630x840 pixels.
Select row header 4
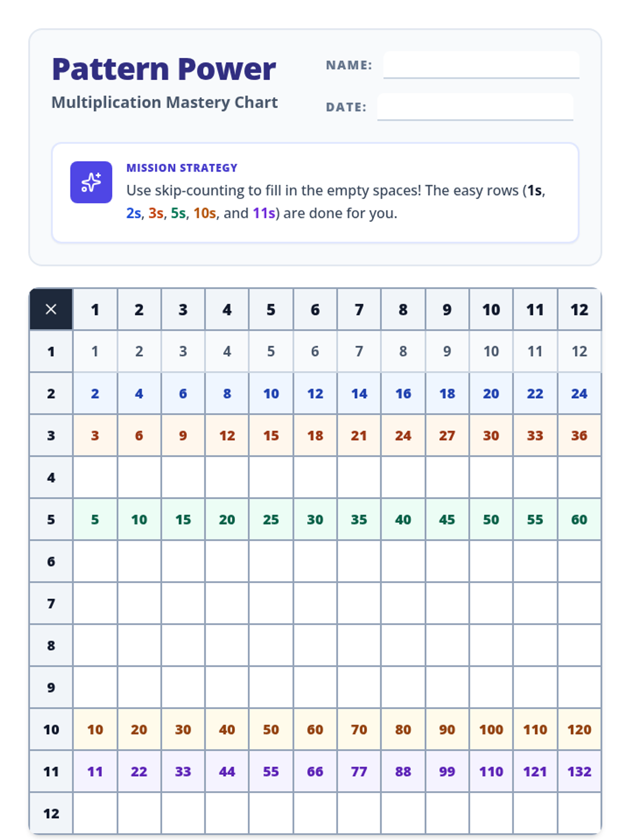pos(51,477)
